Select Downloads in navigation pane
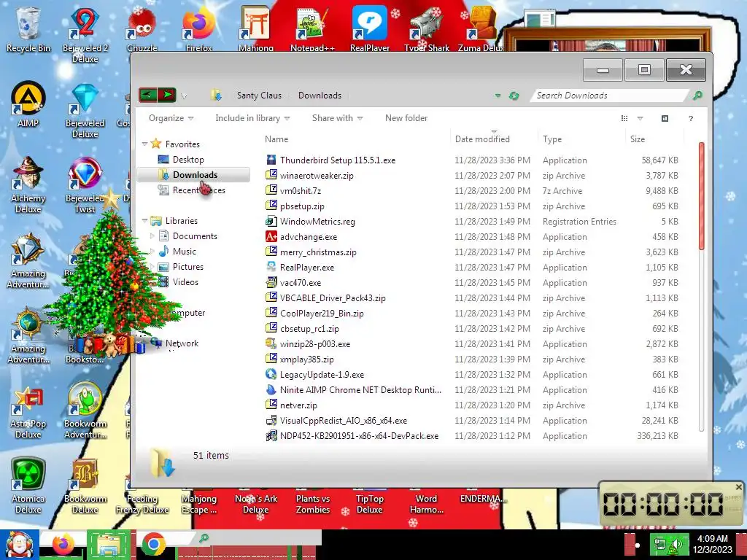This screenshot has height=560, width=747. pos(195,175)
